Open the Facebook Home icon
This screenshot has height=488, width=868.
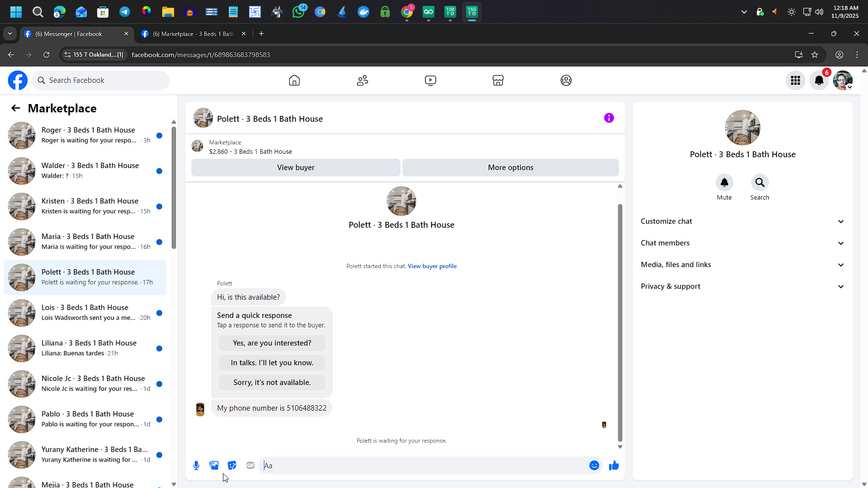tap(294, 80)
